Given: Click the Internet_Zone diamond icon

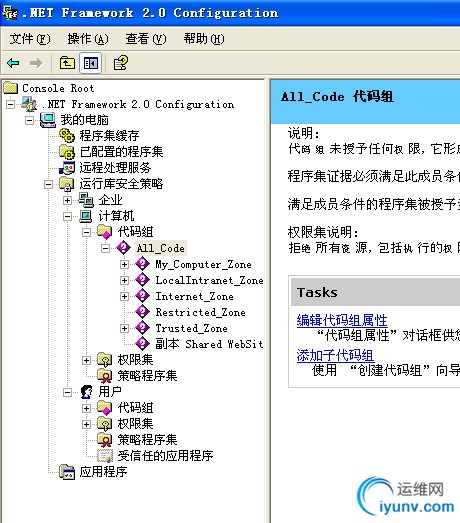Looking at the screenshot, I should (142, 296).
